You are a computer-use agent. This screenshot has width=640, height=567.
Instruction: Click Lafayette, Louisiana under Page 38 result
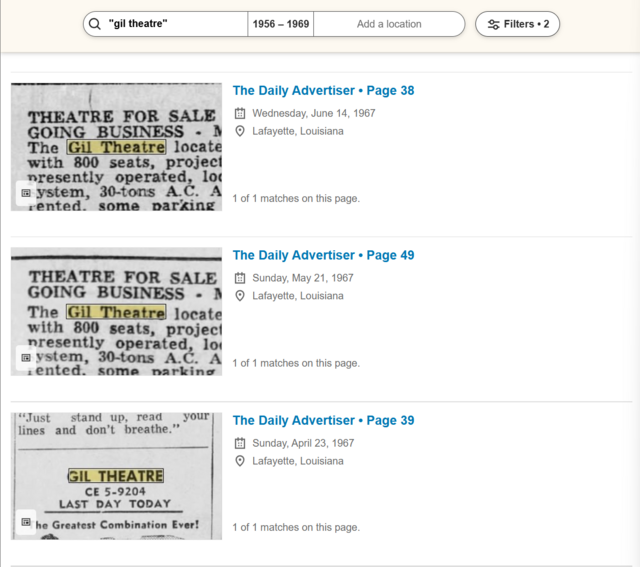coord(298,131)
